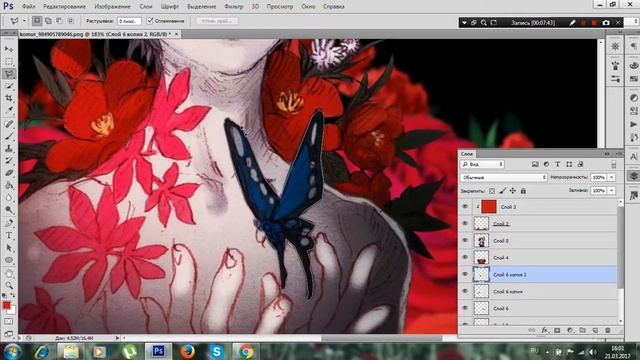Toggle lock all pixels padlock icon

point(523,191)
